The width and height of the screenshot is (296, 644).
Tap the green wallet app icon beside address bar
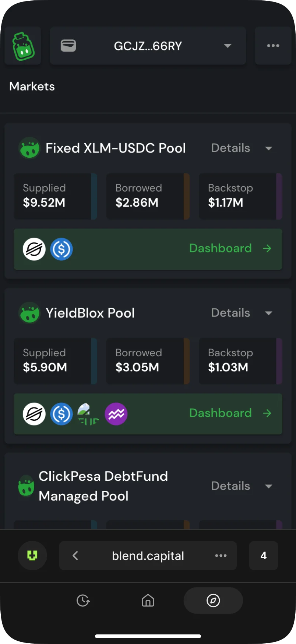(x=32, y=556)
